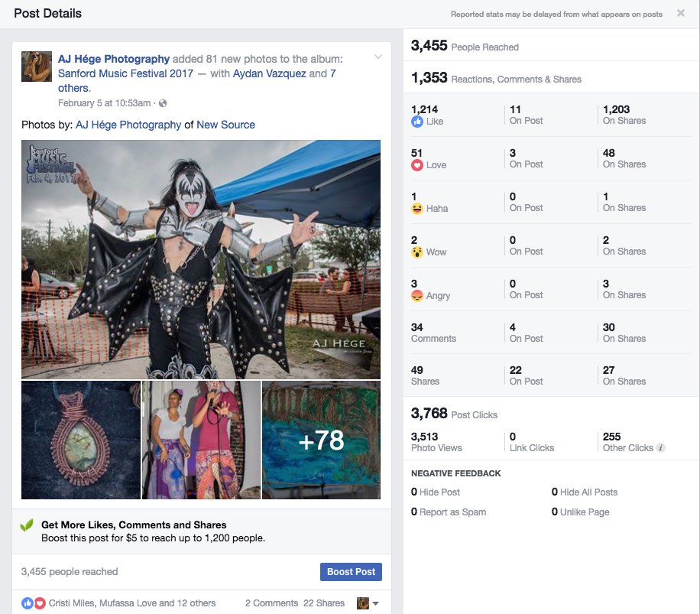The height and width of the screenshot is (614, 700).
Task: Click the Angry emoji icon
Action: click(x=417, y=296)
